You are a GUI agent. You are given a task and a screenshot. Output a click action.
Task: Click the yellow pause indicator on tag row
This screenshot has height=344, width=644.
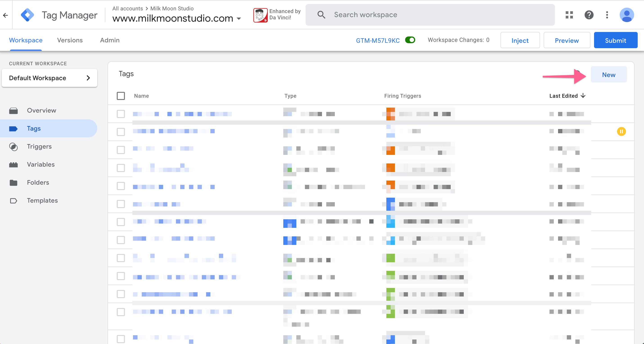coord(621,131)
